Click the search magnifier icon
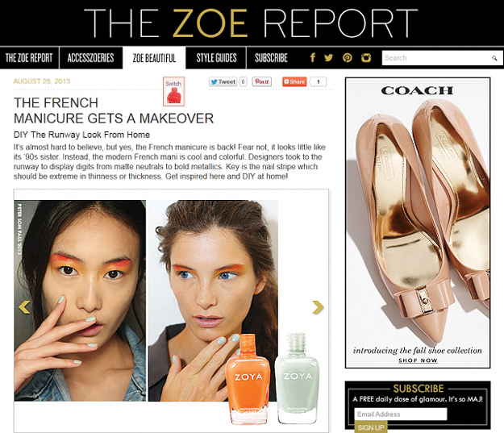The image size is (504, 433). click(494, 58)
